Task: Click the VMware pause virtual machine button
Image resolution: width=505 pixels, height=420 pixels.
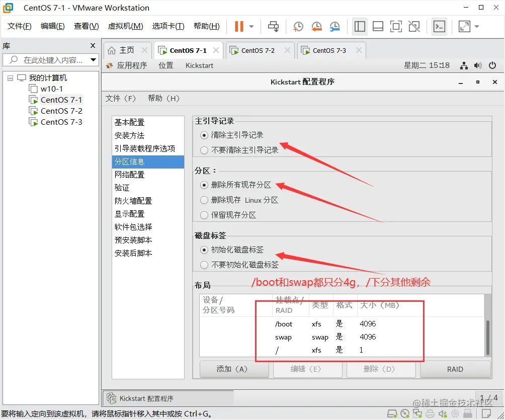Action: pos(239,27)
